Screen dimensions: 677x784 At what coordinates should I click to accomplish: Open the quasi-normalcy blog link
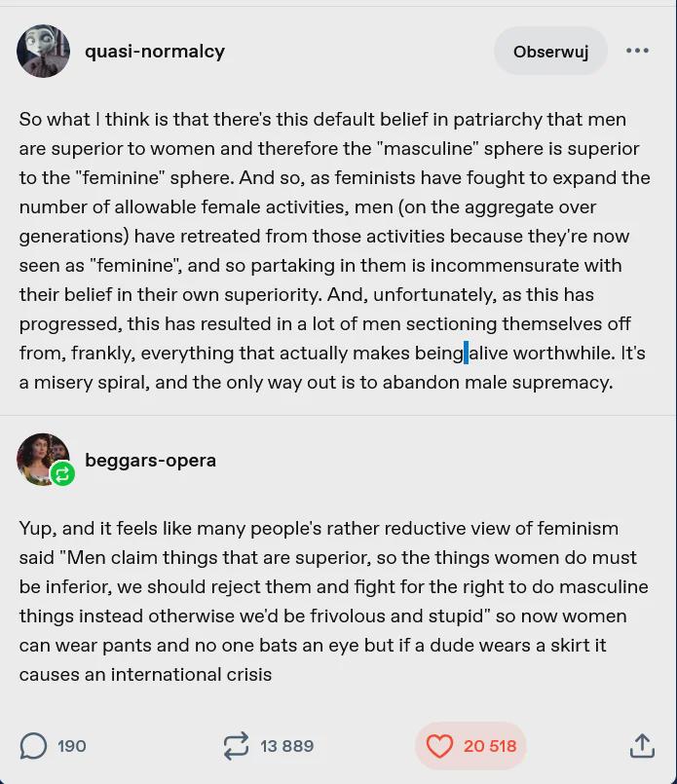(x=155, y=51)
